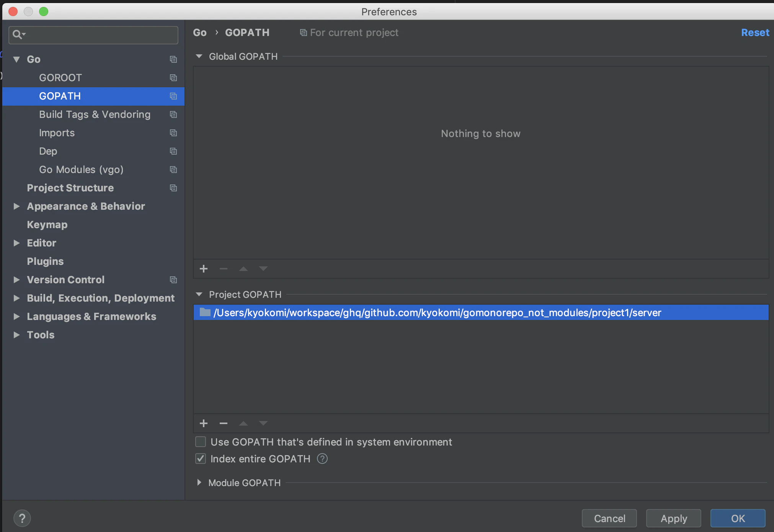
Task: Remove the selected Project GOPATH entry
Action: 224,423
